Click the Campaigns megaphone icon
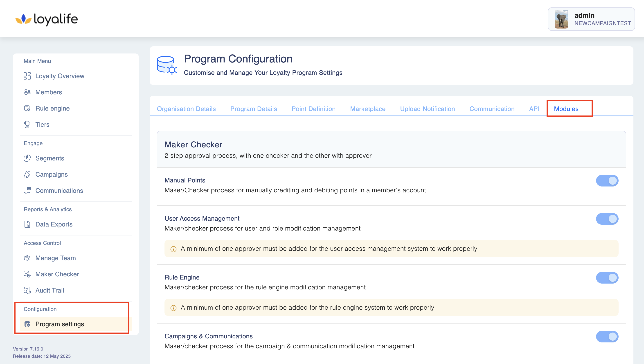The image size is (644, 364). pos(27,175)
